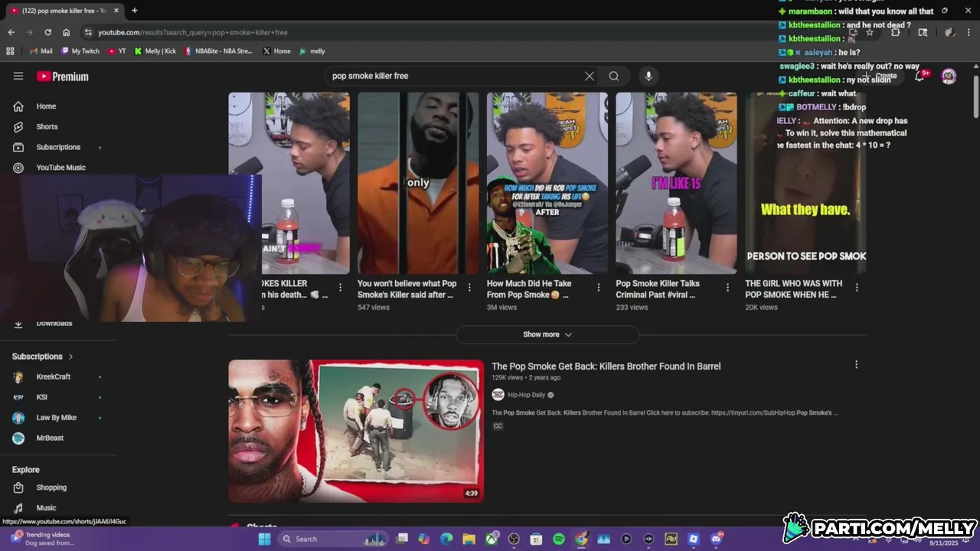Open the melly bookmark
The height and width of the screenshot is (551, 980).
point(312,51)
